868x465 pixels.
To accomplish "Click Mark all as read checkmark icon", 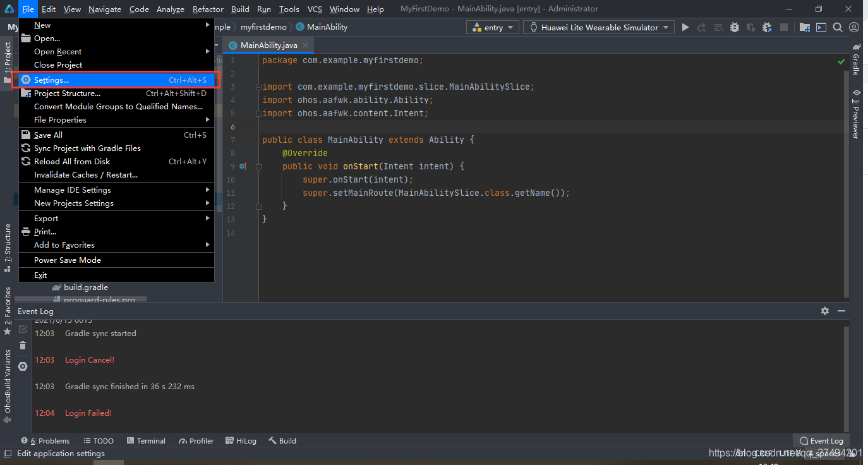I will pos(23,329).
